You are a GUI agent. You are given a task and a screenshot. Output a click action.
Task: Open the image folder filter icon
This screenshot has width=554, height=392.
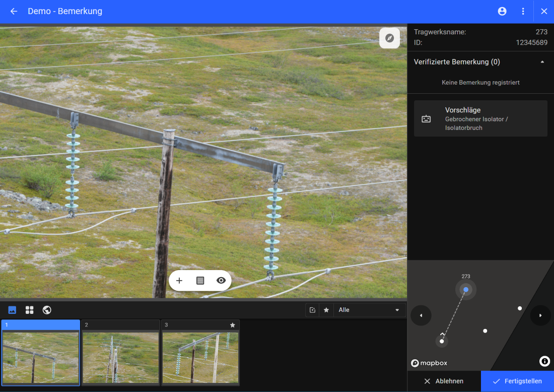312,310
